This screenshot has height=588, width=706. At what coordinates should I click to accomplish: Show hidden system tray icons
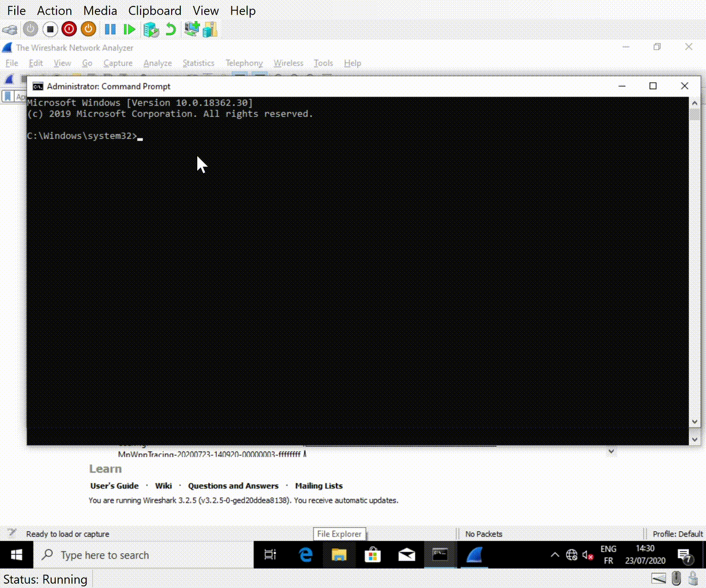pos(555,555)
